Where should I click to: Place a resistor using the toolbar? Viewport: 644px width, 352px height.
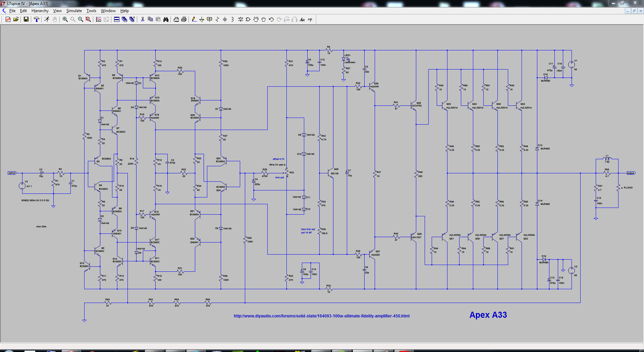217,19
